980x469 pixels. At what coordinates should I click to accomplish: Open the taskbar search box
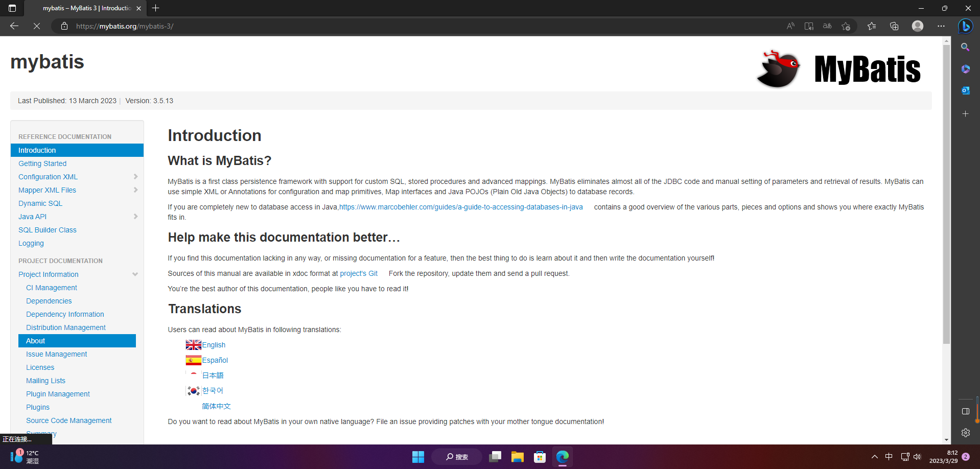tap(457, 457)
